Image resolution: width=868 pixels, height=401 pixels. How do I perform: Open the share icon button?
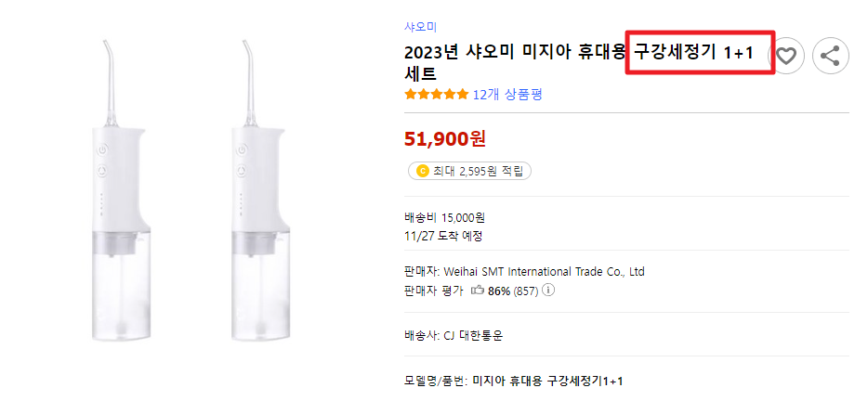[831, 56]
